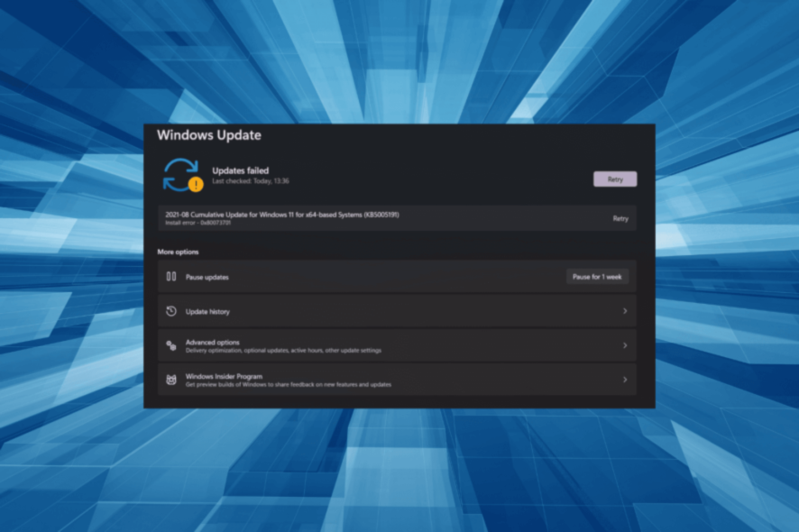Click the Install error code text
The width and height of the screenshot is (799, 532).
click(197, 223)
